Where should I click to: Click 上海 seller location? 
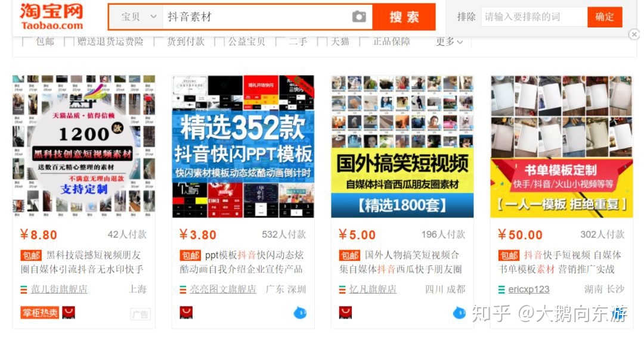(138, 289)
